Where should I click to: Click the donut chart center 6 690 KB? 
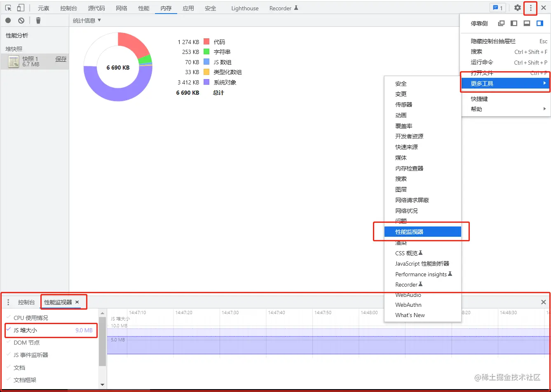118,68
